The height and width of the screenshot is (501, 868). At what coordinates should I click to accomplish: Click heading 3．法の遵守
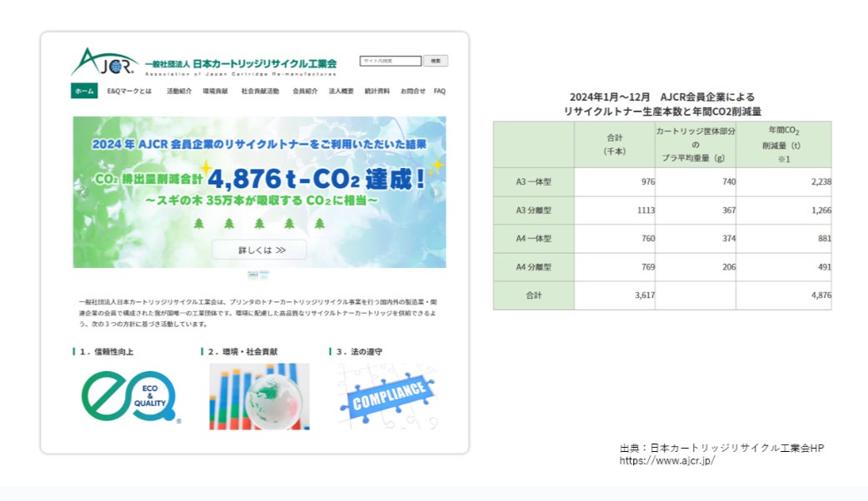click(x=359, y=352)
